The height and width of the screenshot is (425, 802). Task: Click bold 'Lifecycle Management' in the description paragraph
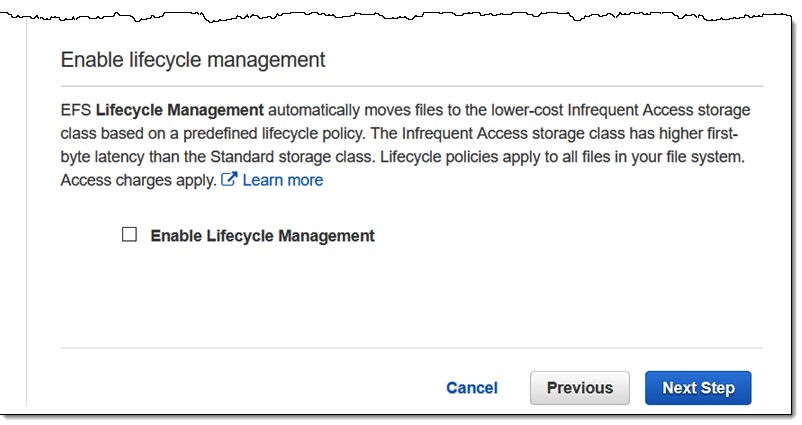(180, 109)
